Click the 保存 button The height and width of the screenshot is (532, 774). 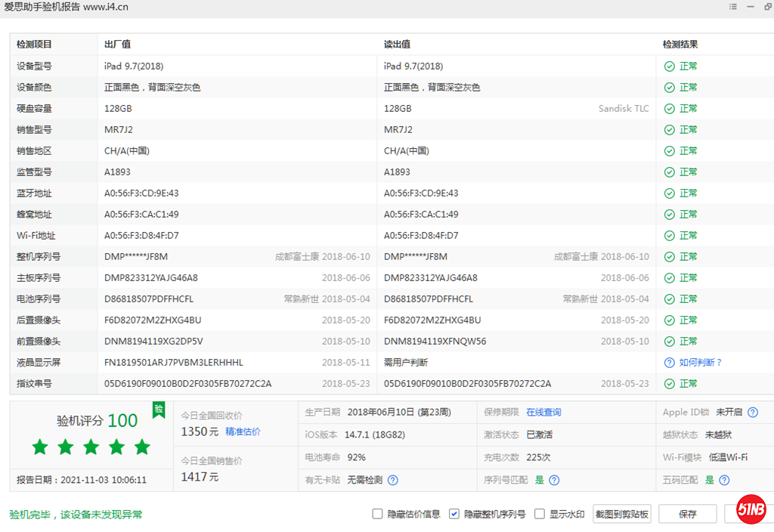(688, 514)
